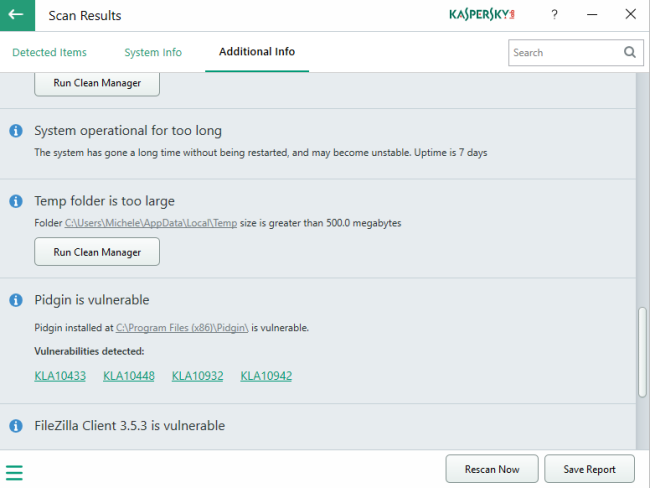Click info icon beside Pidgin is vulnerable

click(16, 300)
